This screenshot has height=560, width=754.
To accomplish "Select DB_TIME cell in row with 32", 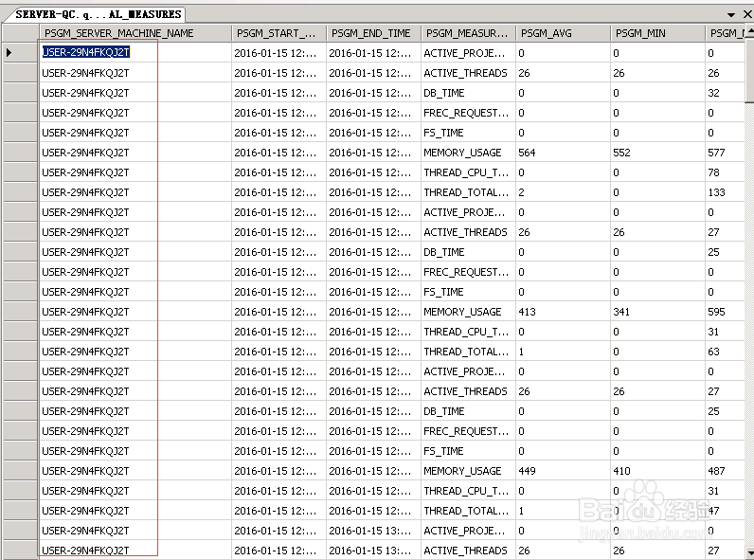I will 468,93.
